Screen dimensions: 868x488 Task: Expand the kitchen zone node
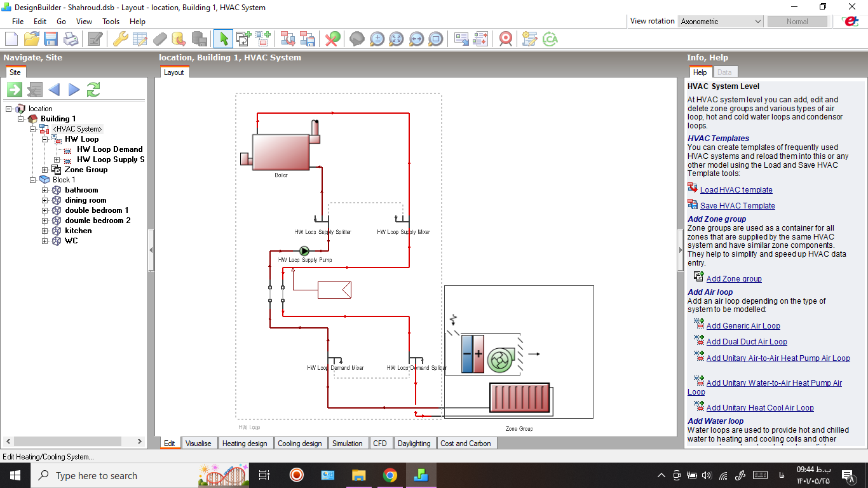pyautogui.click(x=44, y=231)
